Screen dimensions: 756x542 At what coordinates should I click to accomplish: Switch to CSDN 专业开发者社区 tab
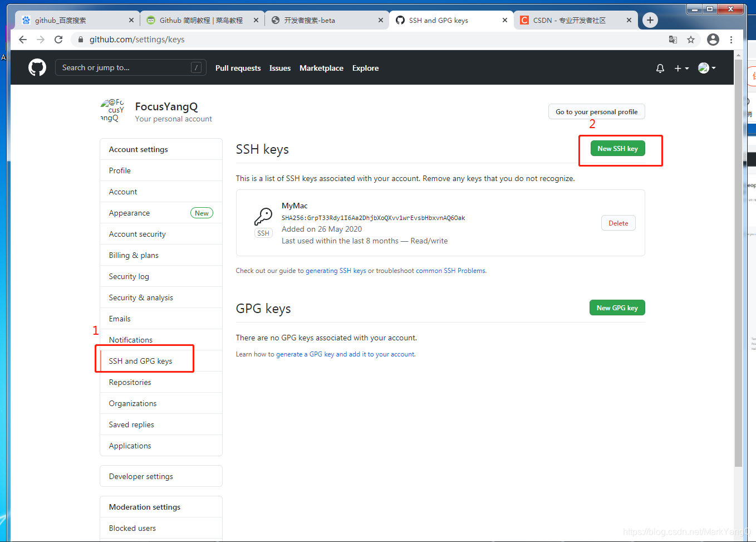575,20
